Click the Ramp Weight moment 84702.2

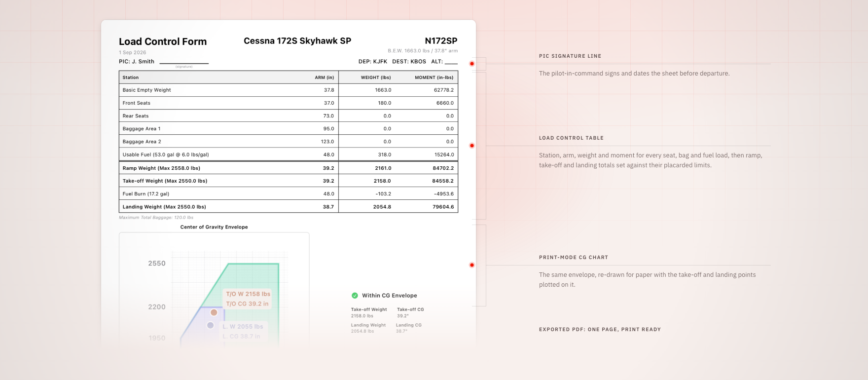click(443, 168)
